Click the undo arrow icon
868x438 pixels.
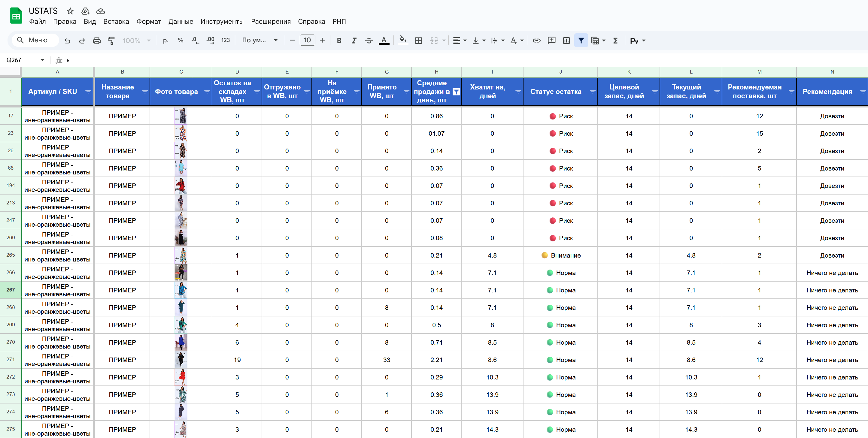point(67,41)
